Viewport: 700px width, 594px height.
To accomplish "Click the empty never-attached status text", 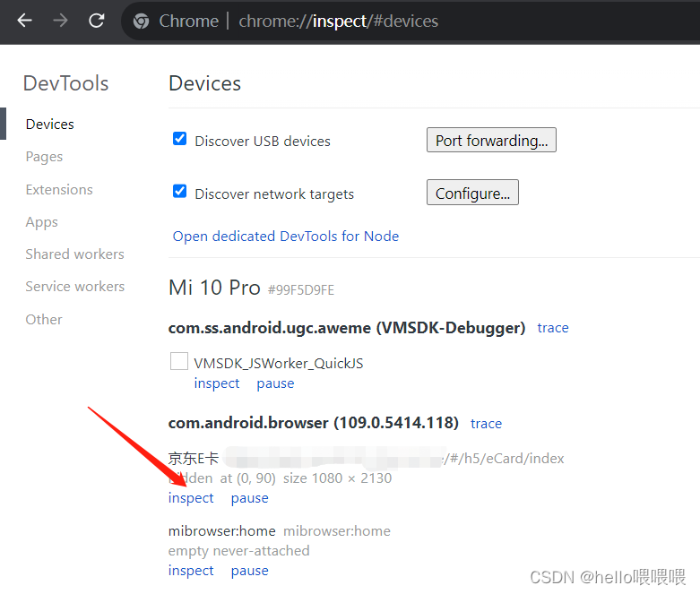I will pos(238,551).
